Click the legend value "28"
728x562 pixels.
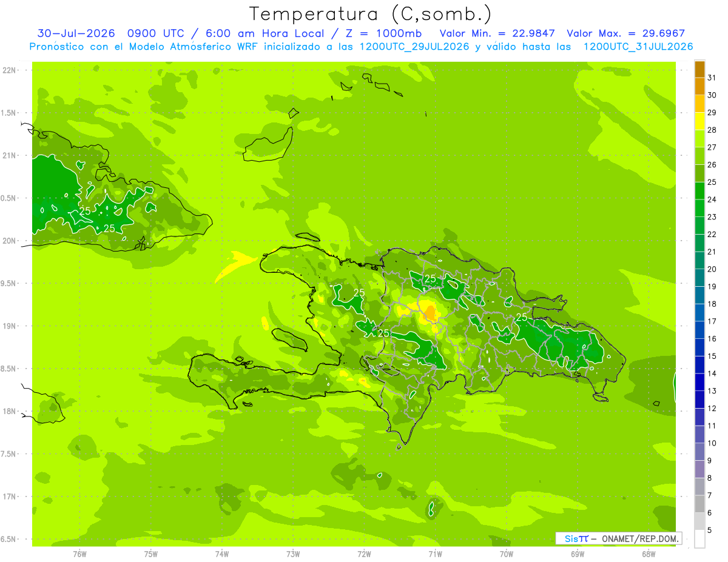point(712,130)
